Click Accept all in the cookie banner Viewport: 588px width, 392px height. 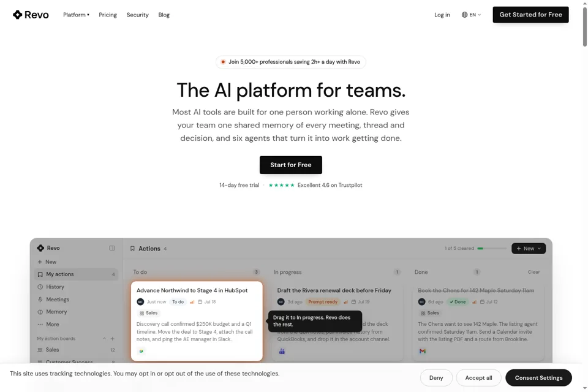coord(478,378)
